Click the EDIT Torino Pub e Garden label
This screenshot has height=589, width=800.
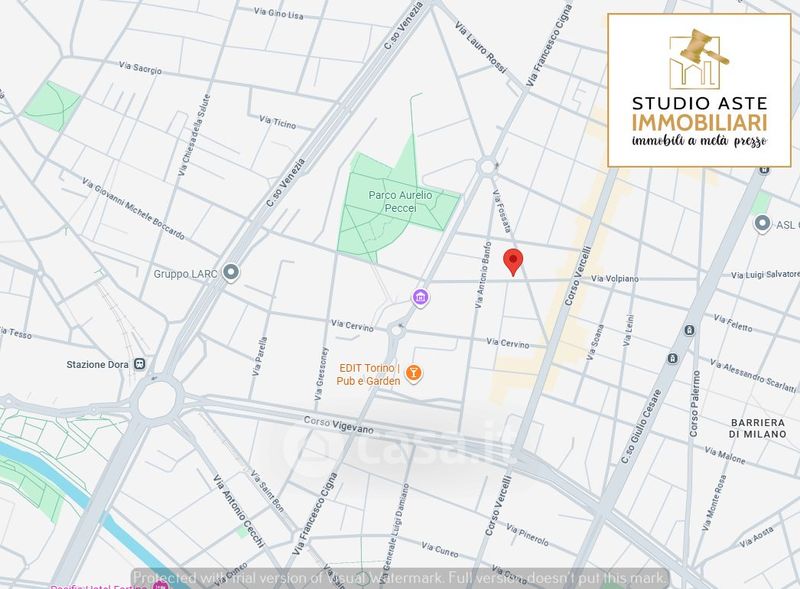coord(355,374)
